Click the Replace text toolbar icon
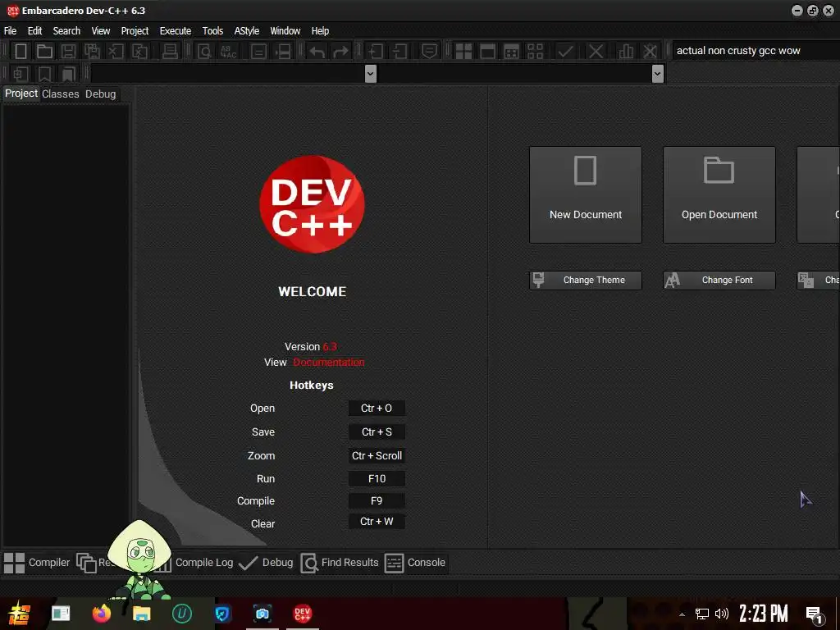This screenshot has height=630, width=840. coord(228,52)
